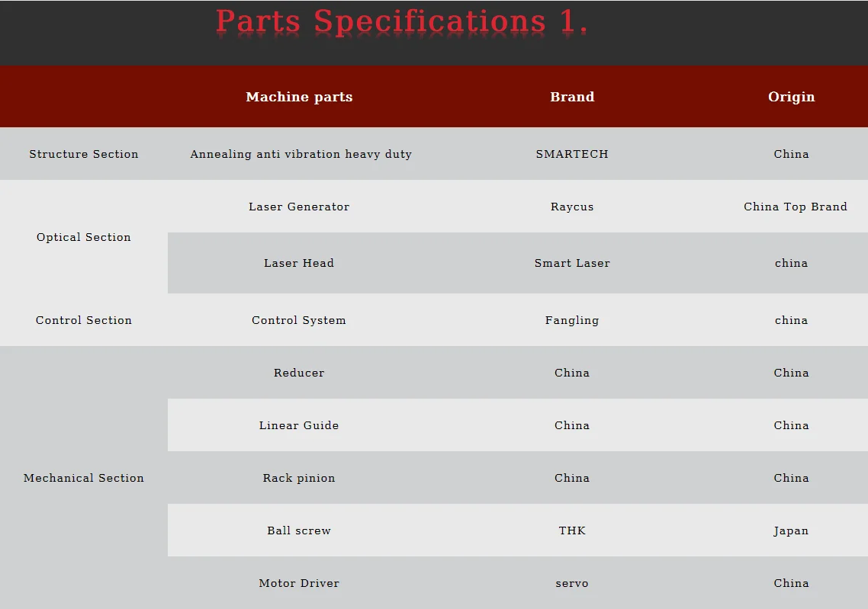Click the Mechanical Section label
The width and height of the screenshot is (868, 609).
click(84, 477)
